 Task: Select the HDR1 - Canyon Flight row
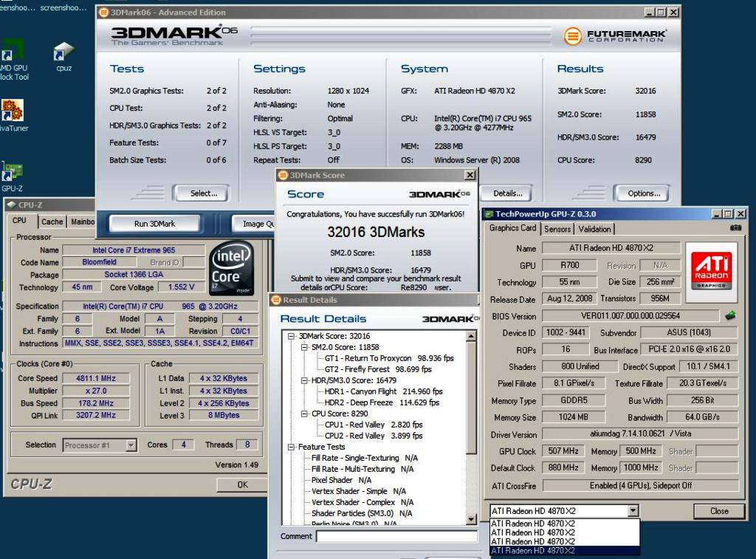[x=383, y=391]
